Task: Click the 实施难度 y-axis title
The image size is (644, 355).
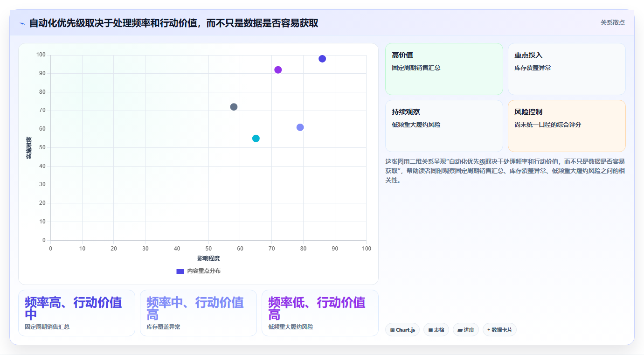Action: point(29,148)
